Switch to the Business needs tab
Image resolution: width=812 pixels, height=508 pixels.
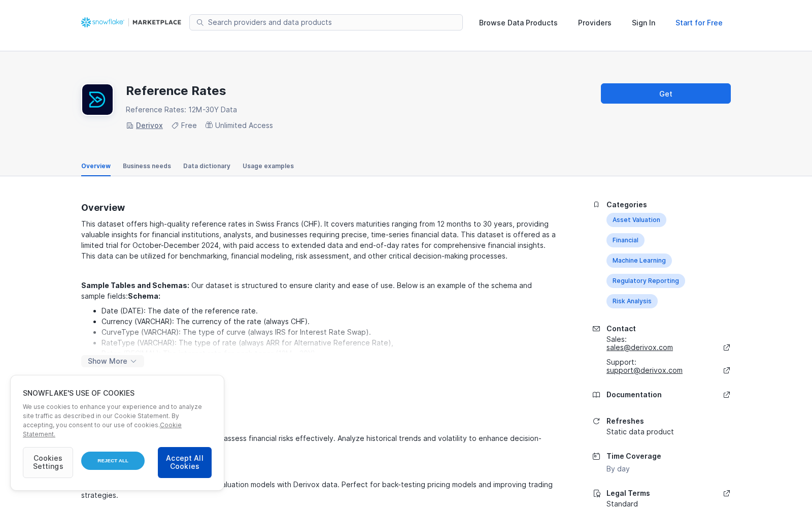tap(147, 166)
